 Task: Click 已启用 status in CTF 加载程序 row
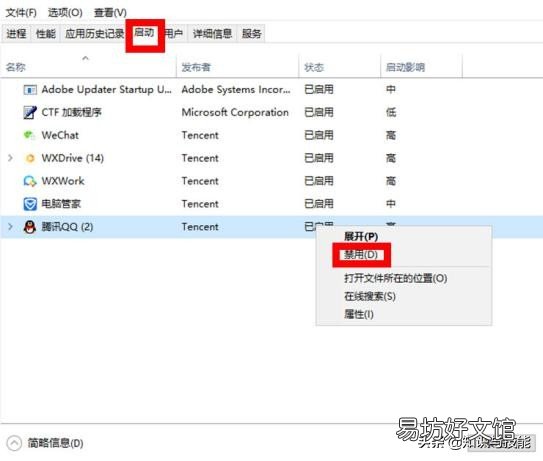[319, 113]
